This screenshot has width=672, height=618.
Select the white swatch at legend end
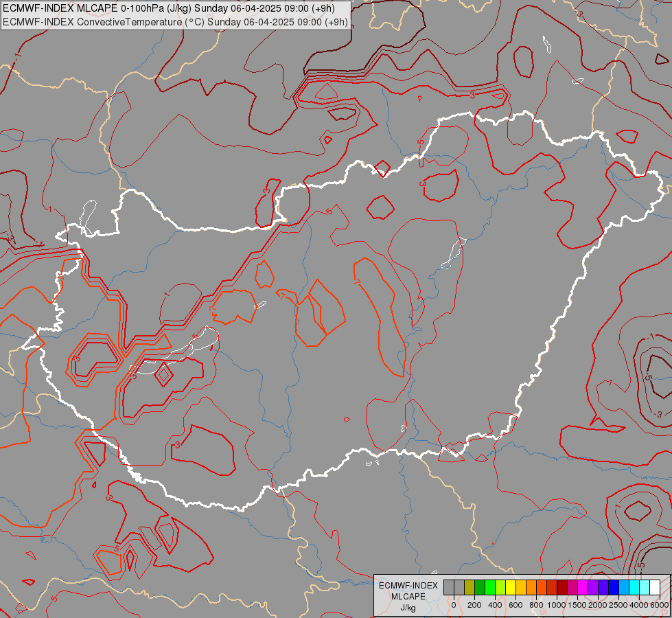coord(655,587)
